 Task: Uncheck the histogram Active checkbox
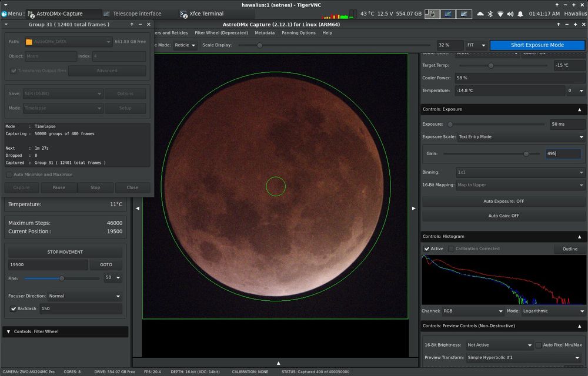(x=427, y=249)
